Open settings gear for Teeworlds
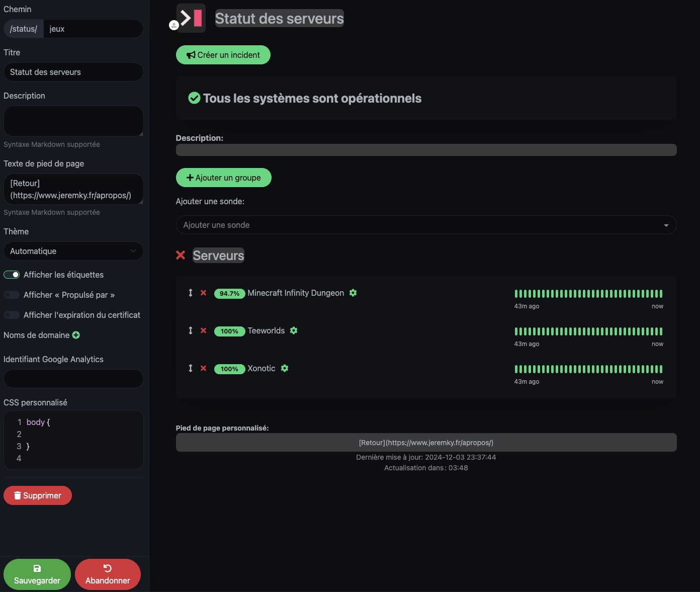 (294, 330)
